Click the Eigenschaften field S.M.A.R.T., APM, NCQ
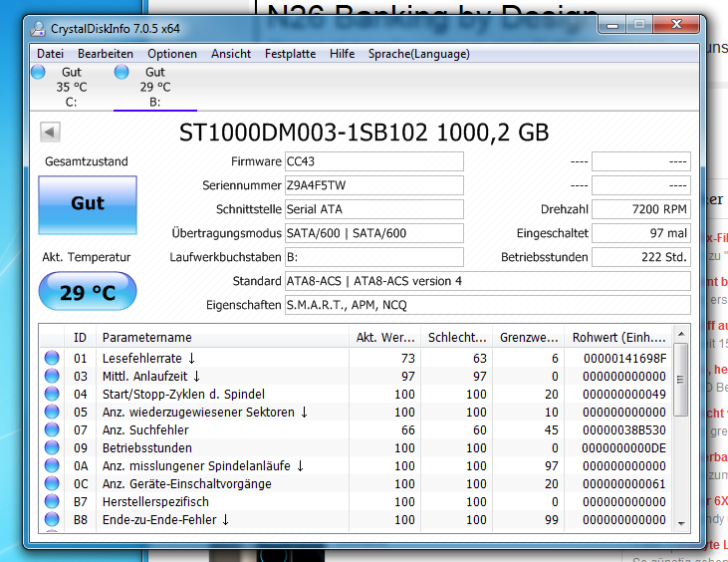 [488, 305]
